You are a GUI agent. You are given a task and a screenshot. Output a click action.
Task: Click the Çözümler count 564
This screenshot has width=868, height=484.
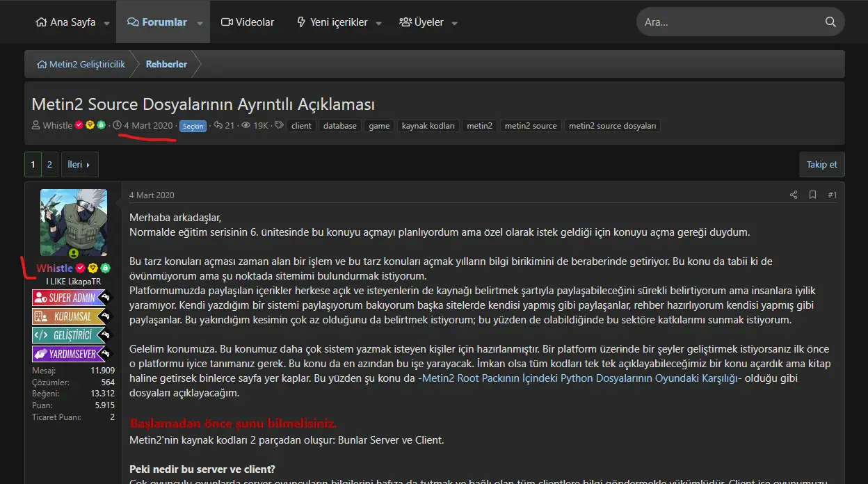(108, 382)
